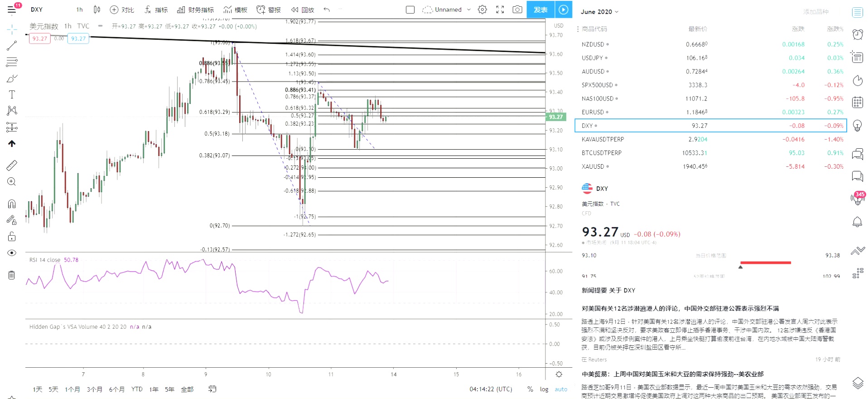Set range to 3个月
Image resolution: width=868 pixels, height=399 pixels.
click(x=95, y=389)
